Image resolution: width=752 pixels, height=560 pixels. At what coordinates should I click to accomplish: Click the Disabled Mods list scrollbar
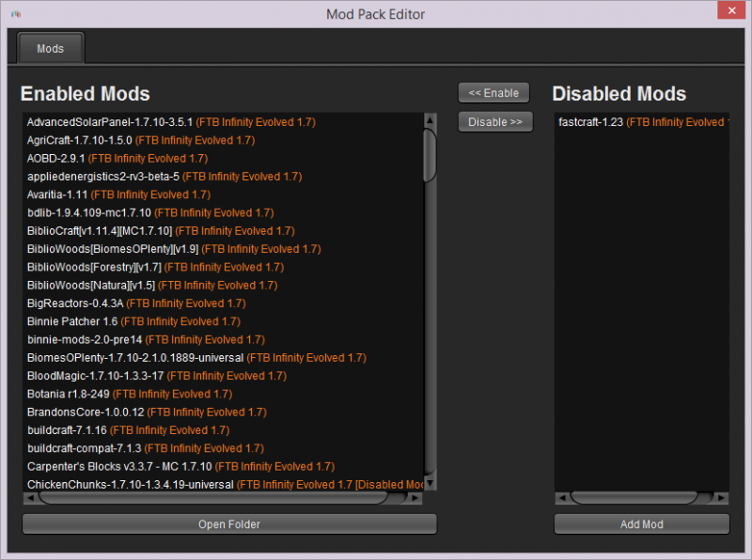pos(642,498)
